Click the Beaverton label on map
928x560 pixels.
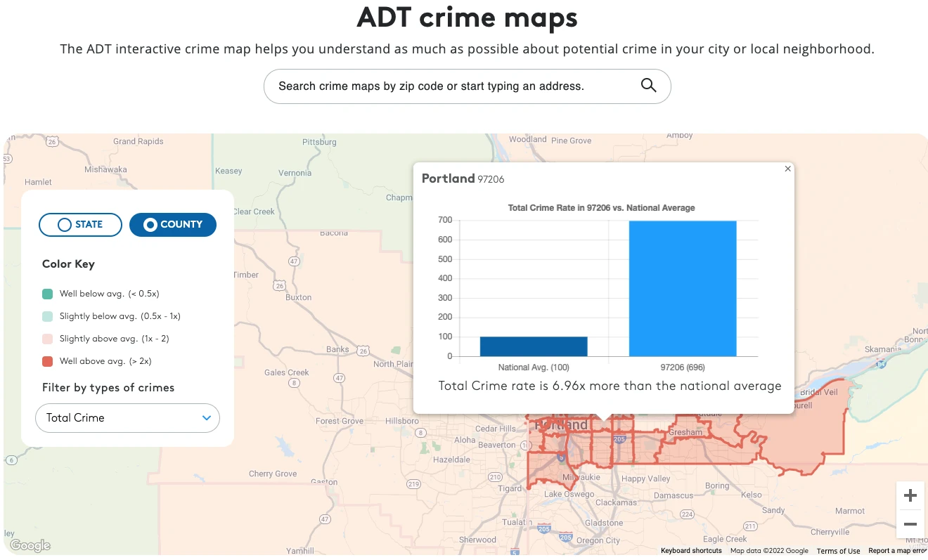497,445
